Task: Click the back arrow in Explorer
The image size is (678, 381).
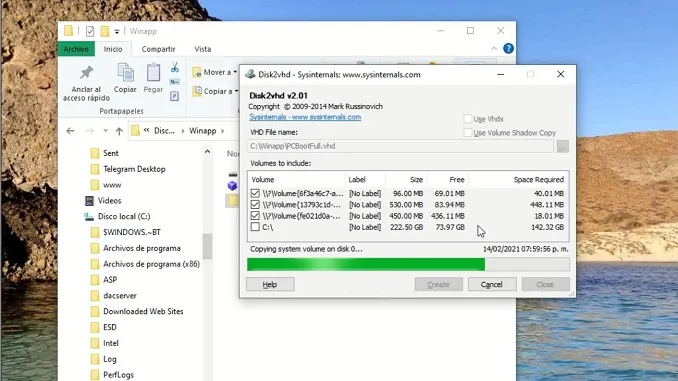Action: click(x=70, y=131)
